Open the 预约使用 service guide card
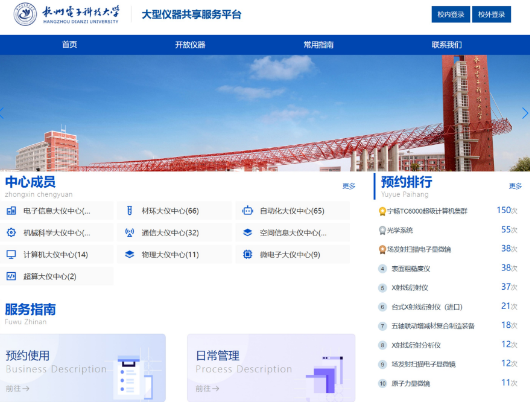 (x=84, y=367)
